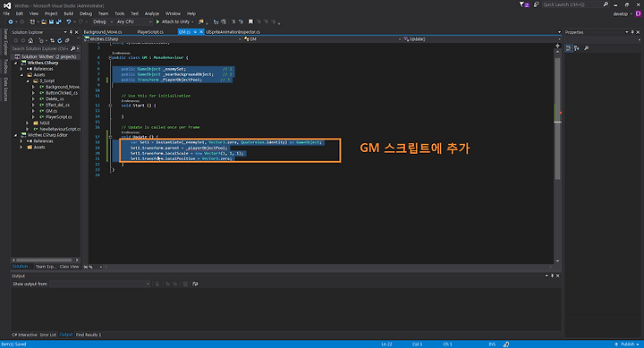Open the develop account menu
Viewport: 644px width, 348px height.
pyautogui.click(x=623, y=14)
